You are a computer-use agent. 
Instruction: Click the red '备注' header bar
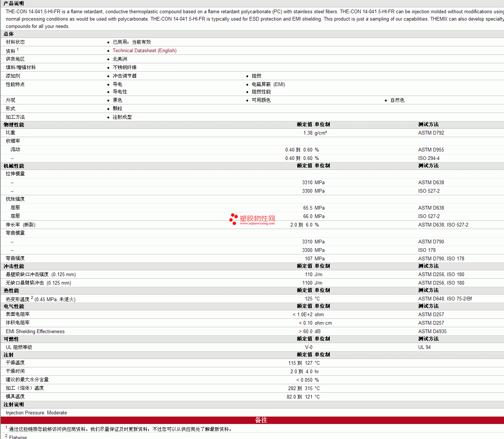[252, 420]
